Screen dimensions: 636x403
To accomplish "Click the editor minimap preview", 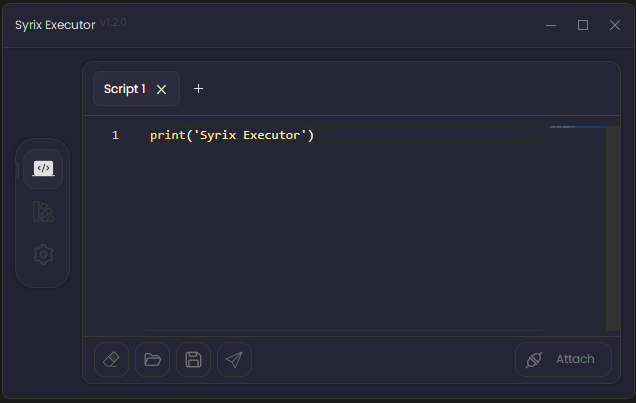I will [578, 127].
